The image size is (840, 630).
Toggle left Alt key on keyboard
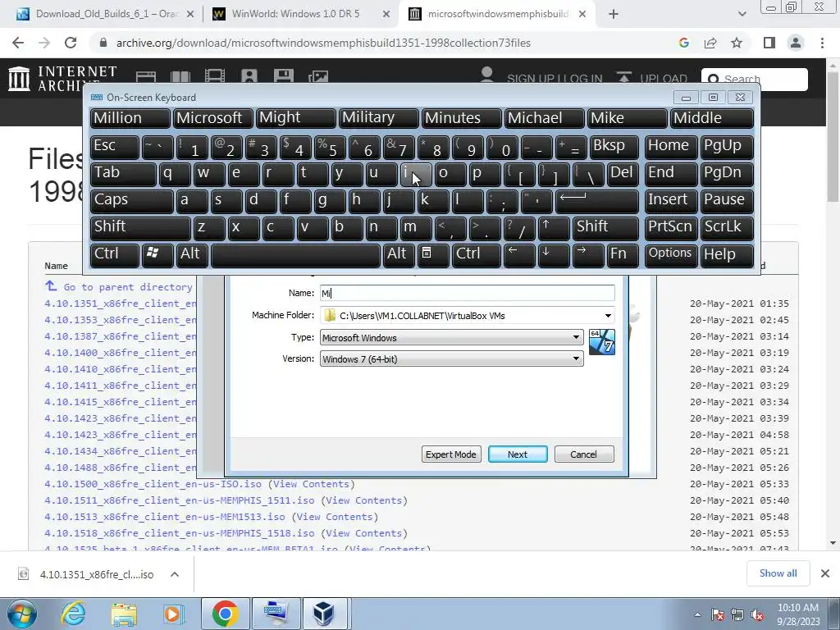(x=192, y=255)
